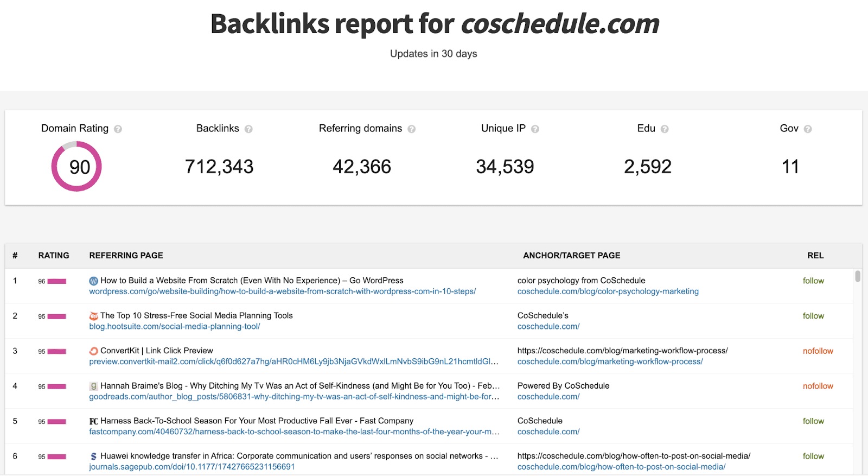Click the question mark beside Backlinks
Viewport: 868px width, 476px height.
249,129
